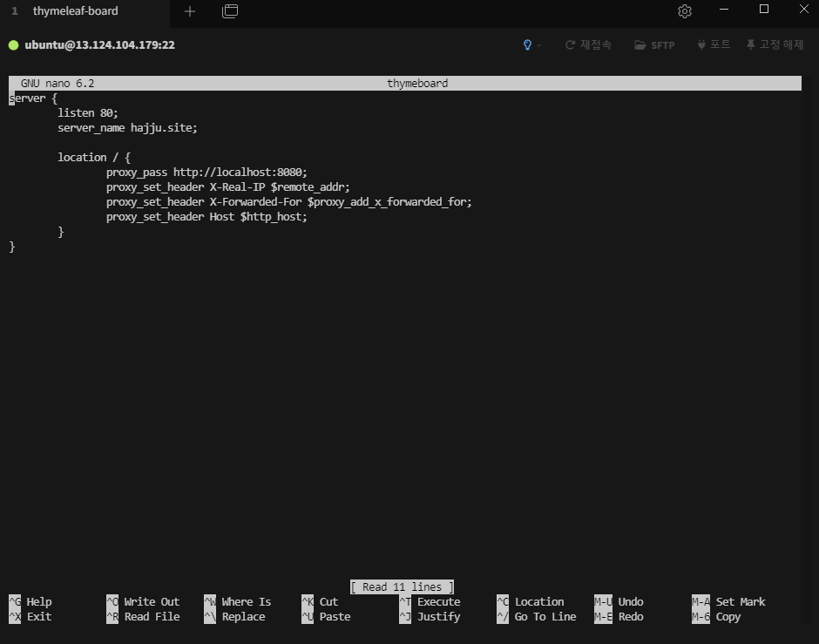The width and height of the screenshot is (819, 644).
Task: Click the ^K Cut shortcut
Action: point(320,601)
